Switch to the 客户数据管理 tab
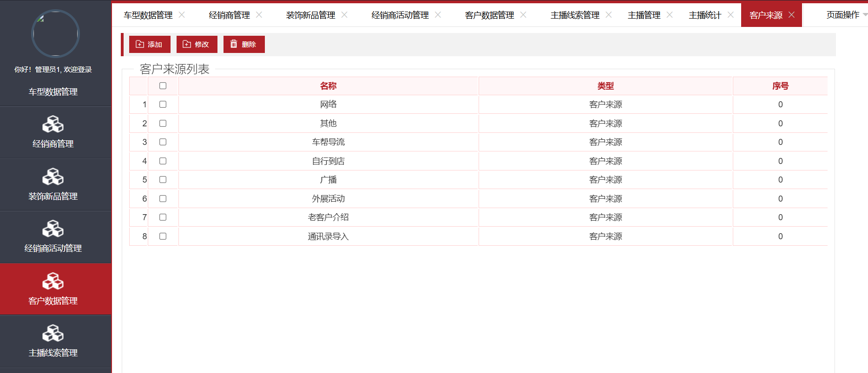Screen dimensions: 868x373 489,15
